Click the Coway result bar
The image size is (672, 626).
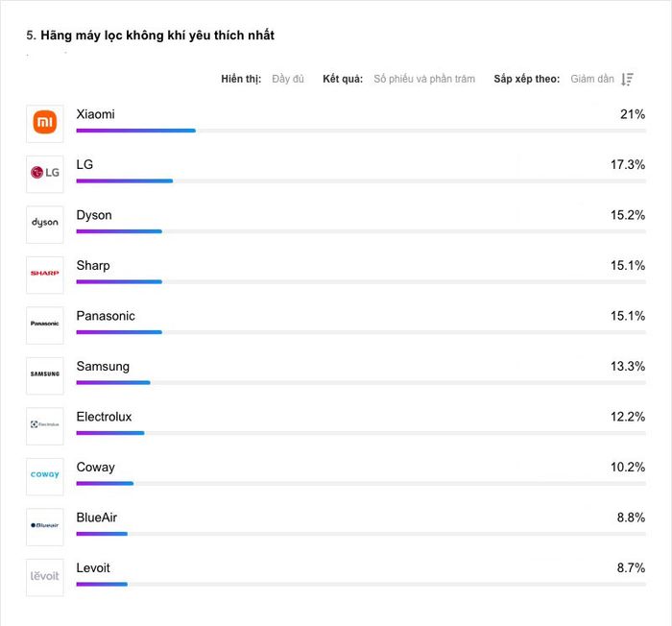pyautogui.click(x=361, y=484)
